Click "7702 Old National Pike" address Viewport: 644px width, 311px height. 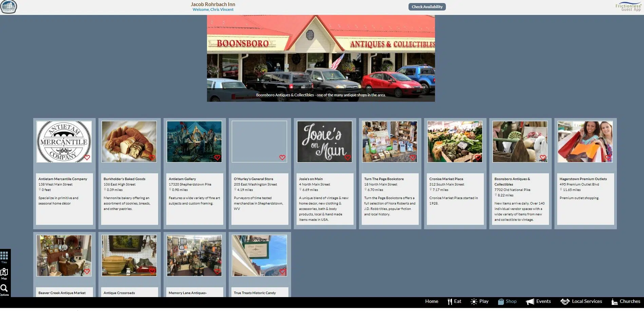tap(512, 190)
